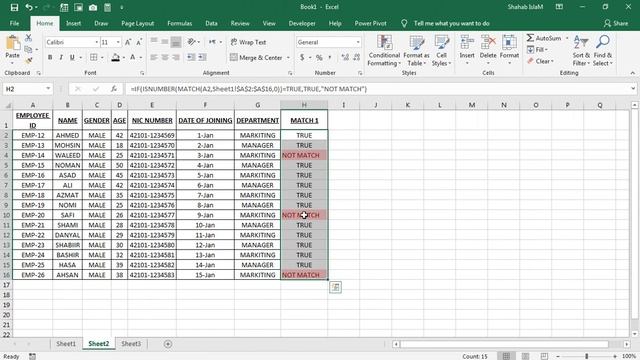Select the Power Pivot tab

pos(370,23)
